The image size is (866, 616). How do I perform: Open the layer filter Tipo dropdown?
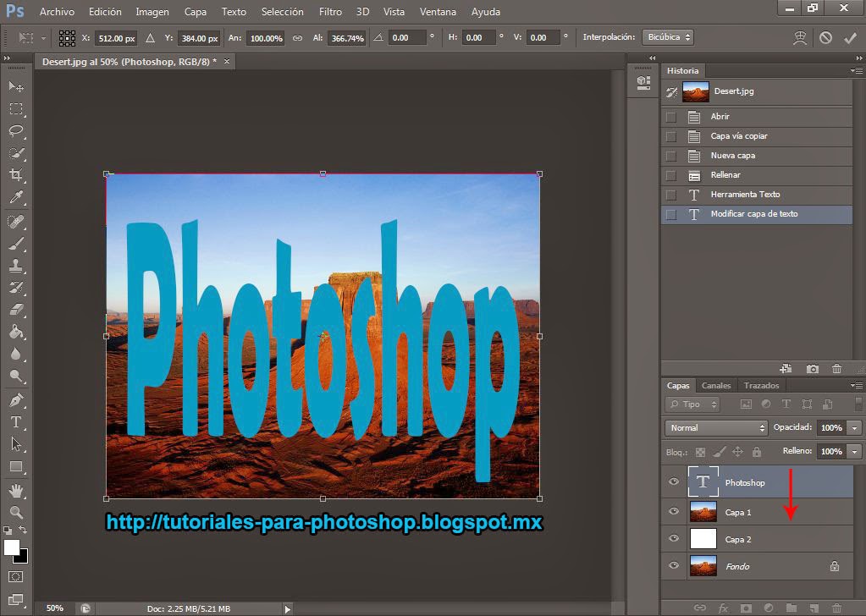tap(692, 404)
